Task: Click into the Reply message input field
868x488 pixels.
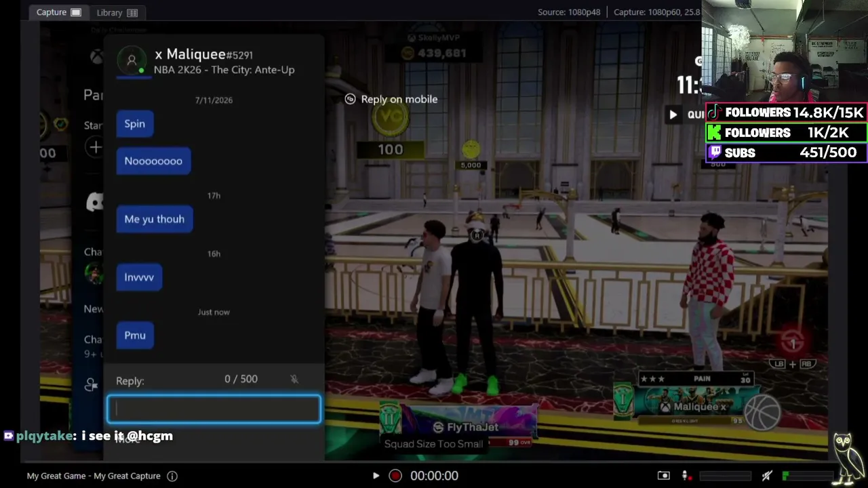Action: tap(214, 409)
